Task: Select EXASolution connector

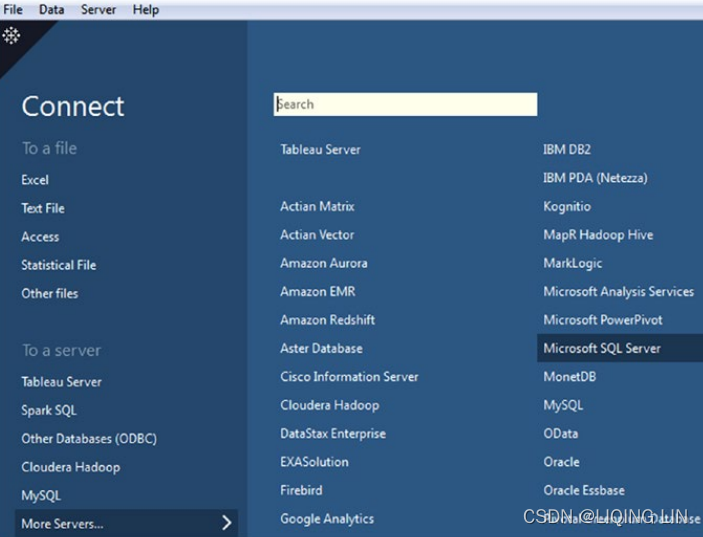Action: pyautogui.click(x=314, y=462)
